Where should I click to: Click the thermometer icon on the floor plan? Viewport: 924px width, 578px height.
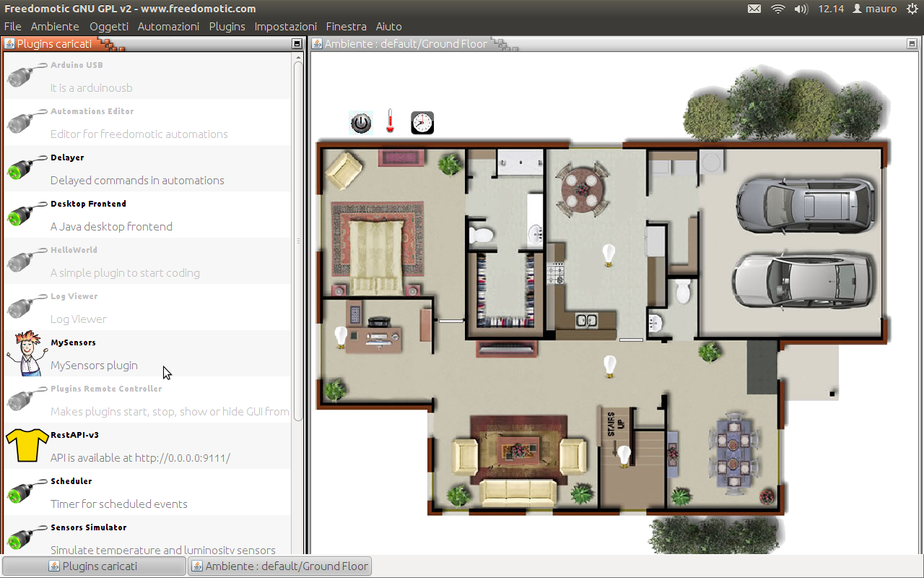click(x=391, y=121)
